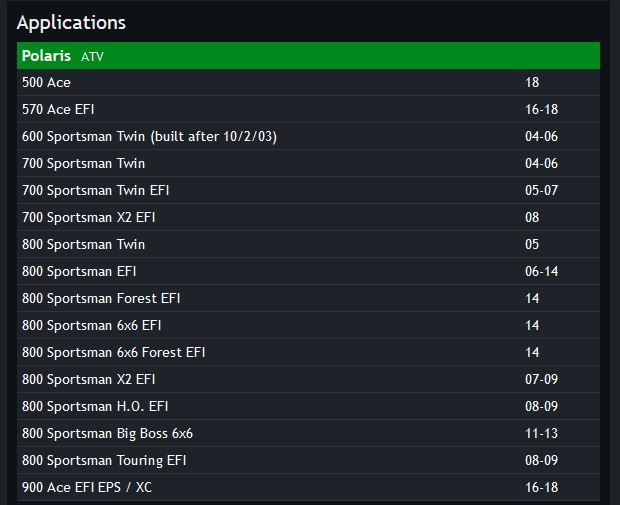
Task: Select 800 Sportsman H.O. EFI
Action: click(x=308, y=406)
